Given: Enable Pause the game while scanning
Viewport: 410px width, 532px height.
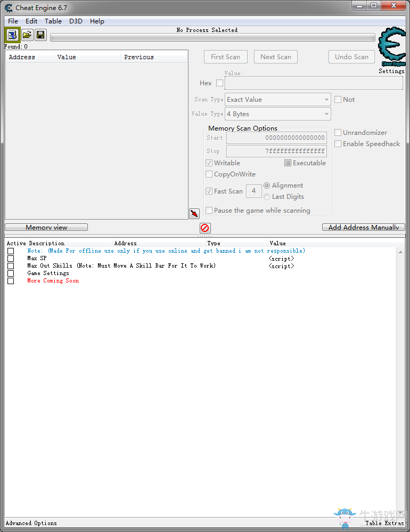Looking at the screenshot, I should coord(209,211).
